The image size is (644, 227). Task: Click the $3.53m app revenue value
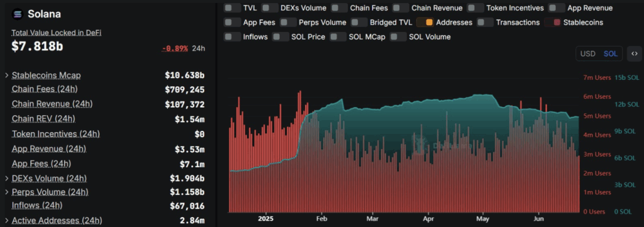(189, 149)
